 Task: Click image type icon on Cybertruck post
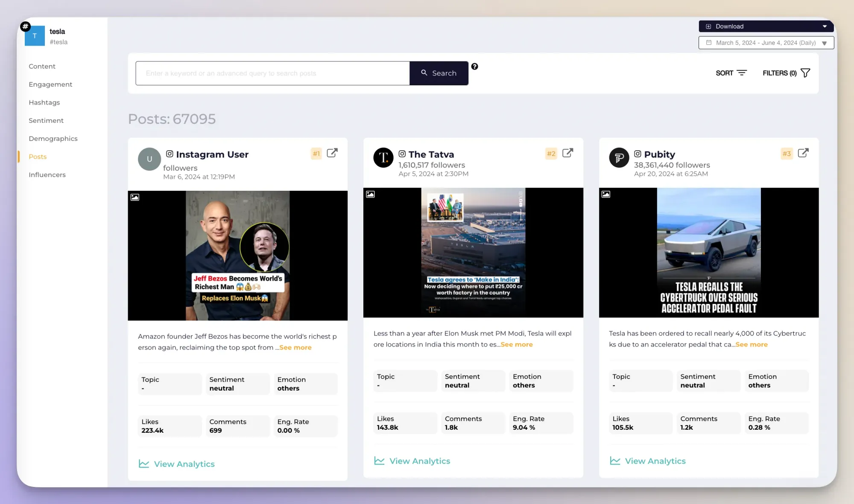tap(606, 194)
